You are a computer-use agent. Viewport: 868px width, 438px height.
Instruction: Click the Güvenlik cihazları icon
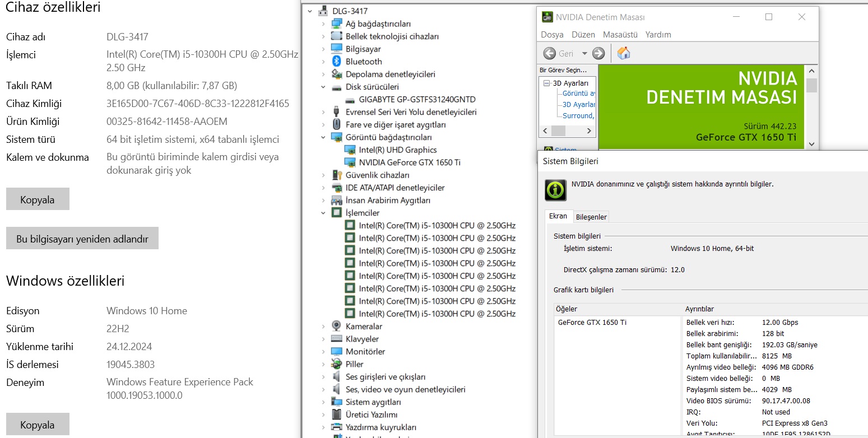(x=336, y=175)
